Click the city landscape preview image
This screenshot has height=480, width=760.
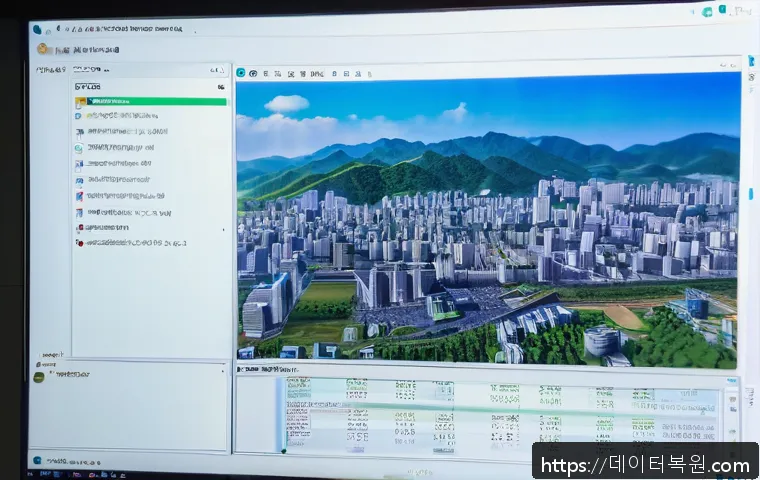coord(488,220)
